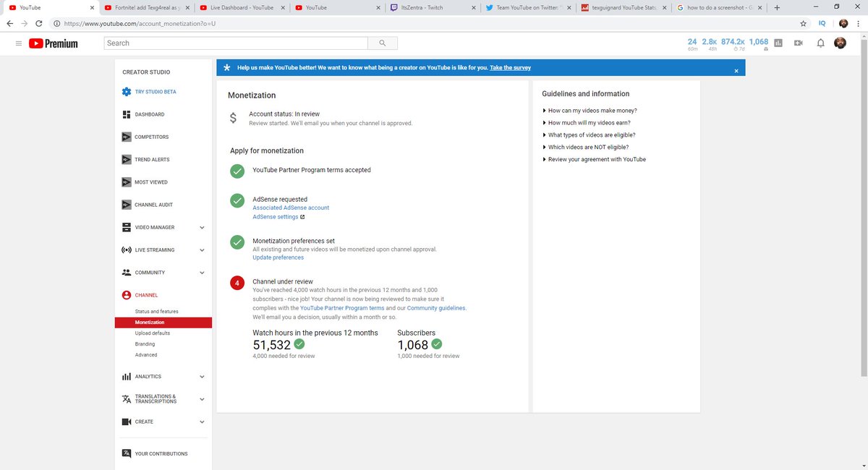The height and width of the screenshot is (470, 868).
Task: Click the browser address bar URL
Action: 140,24
